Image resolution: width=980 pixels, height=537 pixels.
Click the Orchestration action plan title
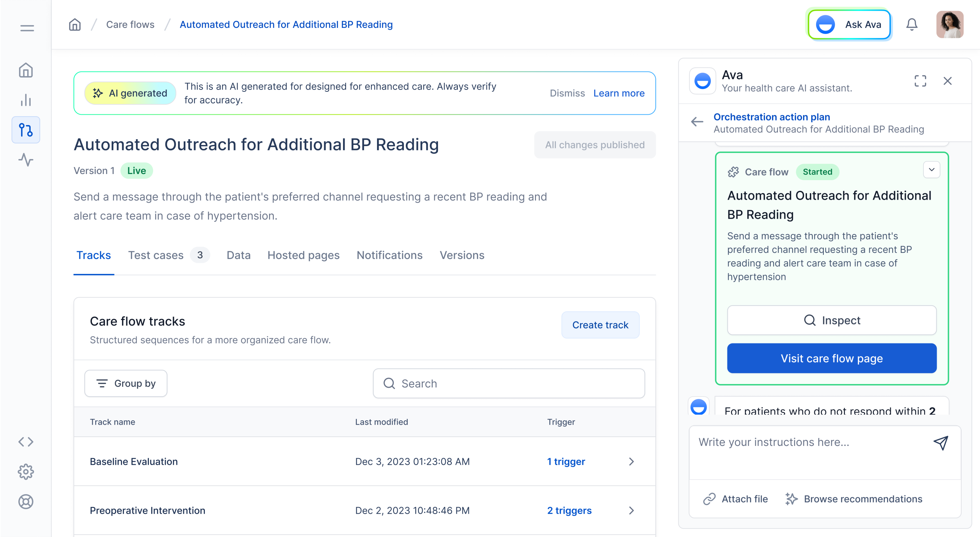pyautogui.click(x=772, y=117)
